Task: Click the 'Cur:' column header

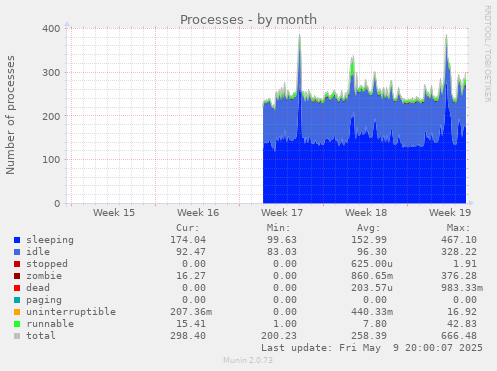Action: (188, 228)
